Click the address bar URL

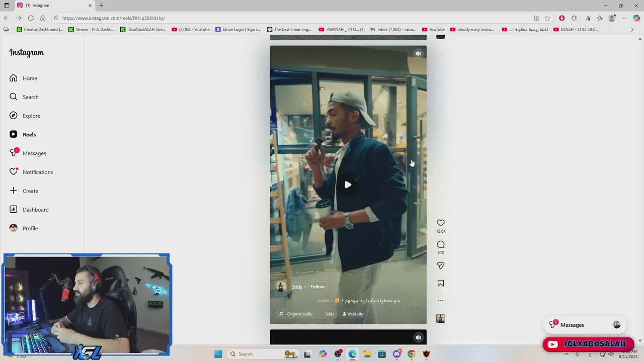[114, 18]
